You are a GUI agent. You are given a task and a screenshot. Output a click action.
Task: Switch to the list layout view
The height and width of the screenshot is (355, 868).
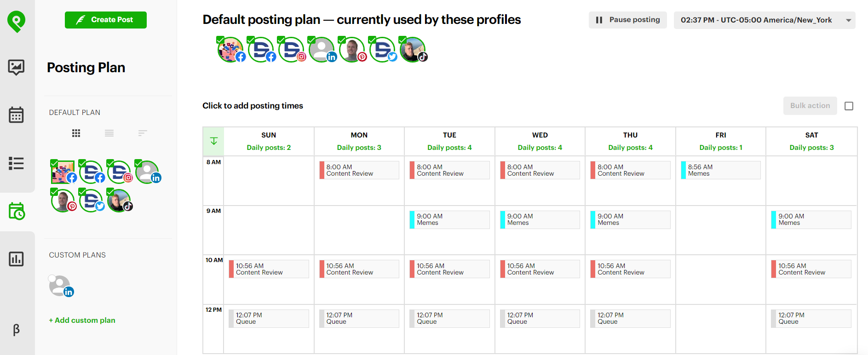tap(109, 133)
